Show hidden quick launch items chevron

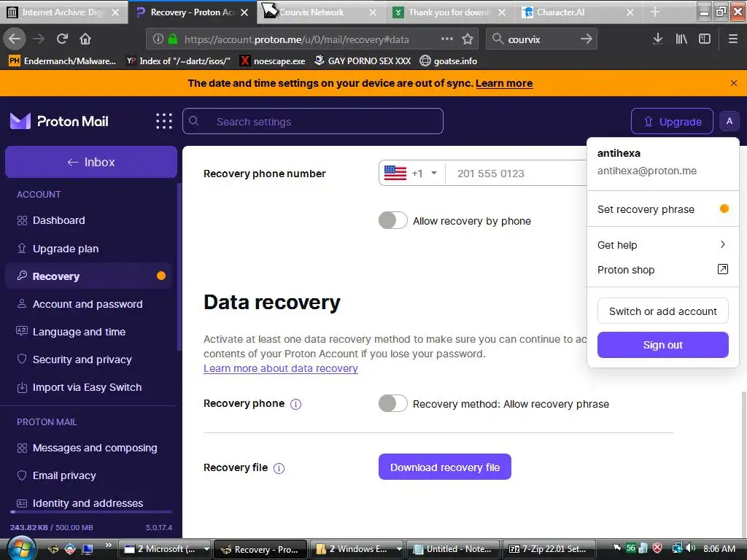[108, 545]
